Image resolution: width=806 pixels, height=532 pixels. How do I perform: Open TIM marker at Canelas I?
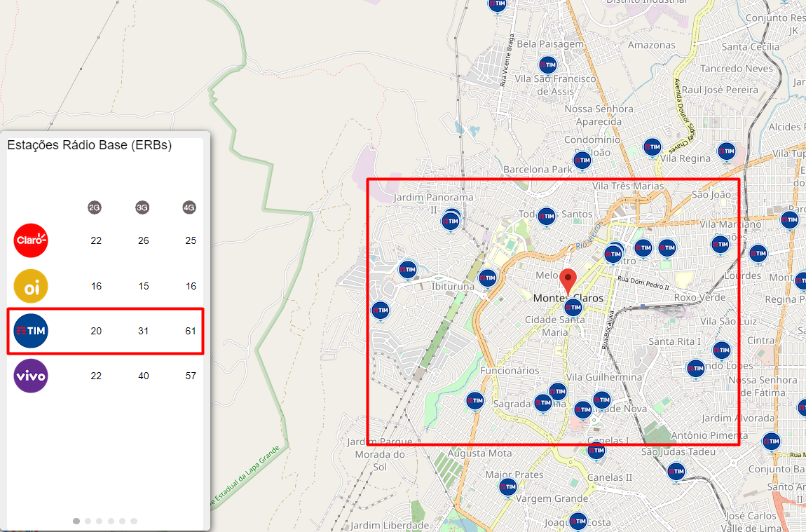[x=596, y=451]
